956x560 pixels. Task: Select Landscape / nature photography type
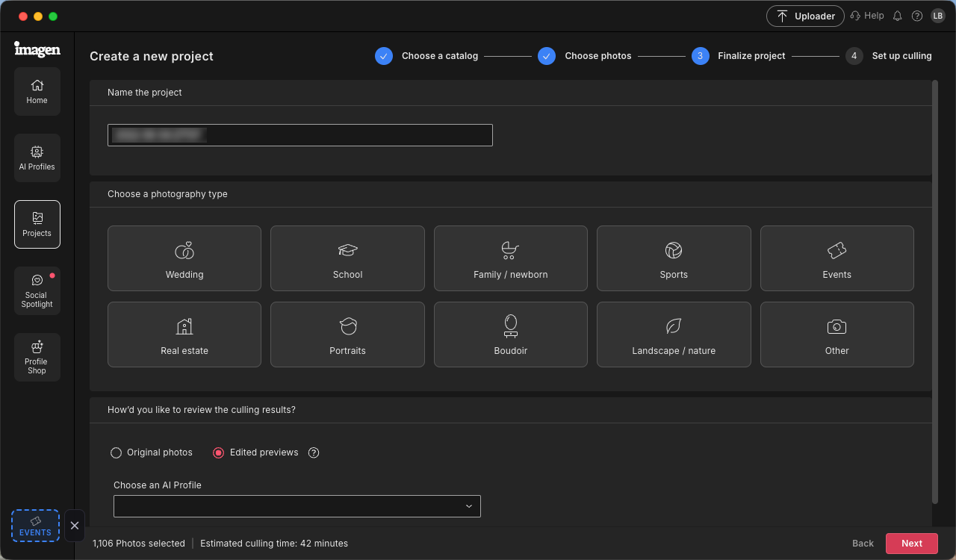point(674,335)
